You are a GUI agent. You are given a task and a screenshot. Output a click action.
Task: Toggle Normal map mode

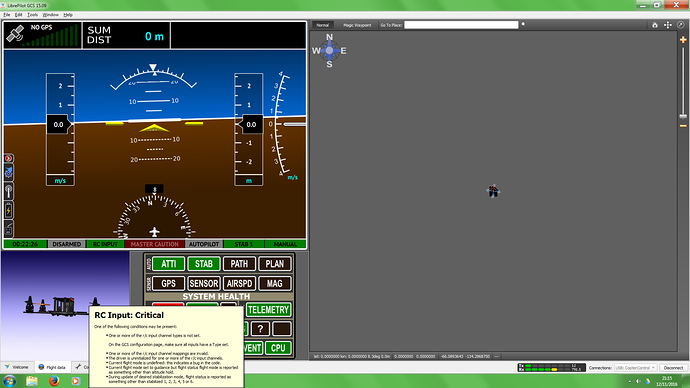[323, 25]
